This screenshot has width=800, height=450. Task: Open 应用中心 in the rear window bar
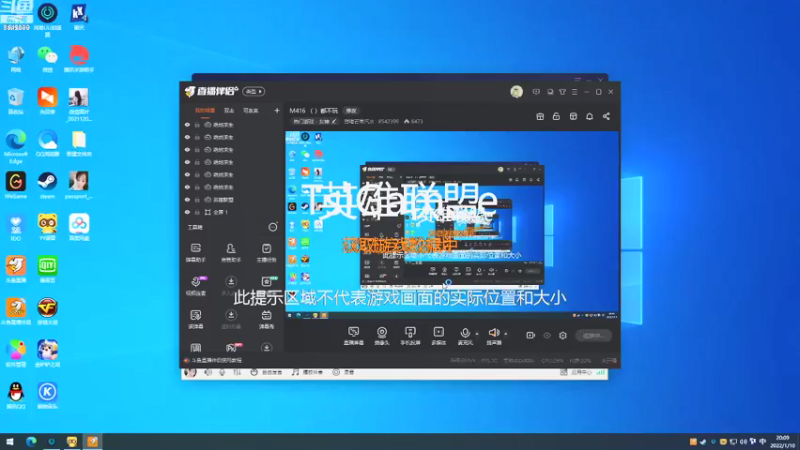[577, 372]
